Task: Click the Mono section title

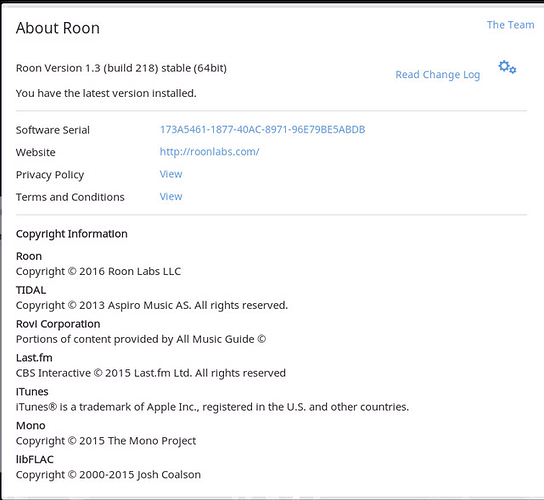Action: 31,426
